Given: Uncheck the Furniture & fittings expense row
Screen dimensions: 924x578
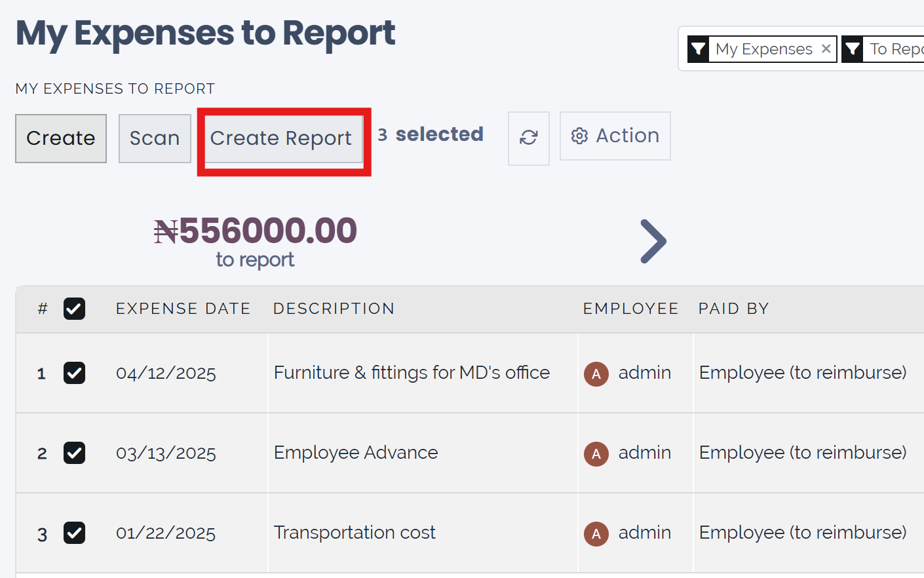Looking at the screenshot, I should coord(74,373).
